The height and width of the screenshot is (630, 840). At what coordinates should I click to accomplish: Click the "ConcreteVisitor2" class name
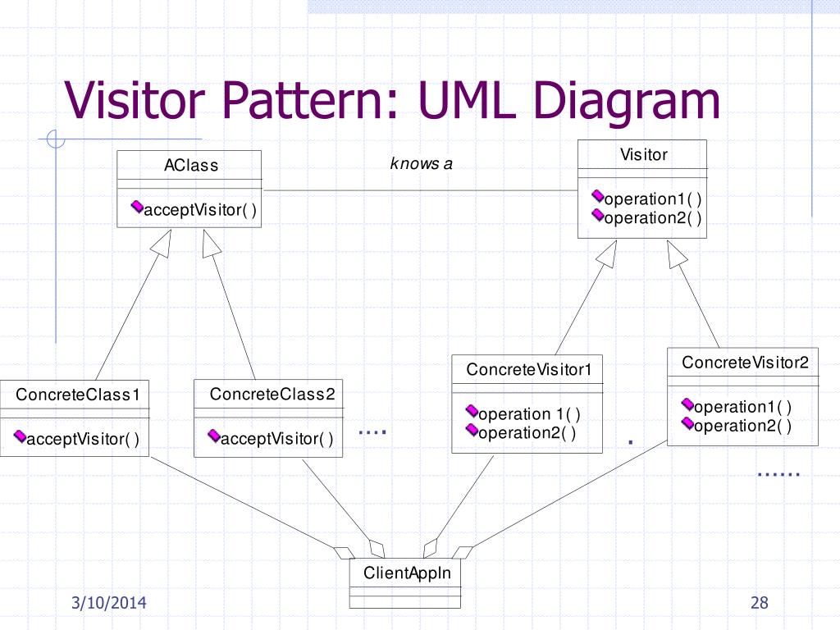click(x=745, y=363)
